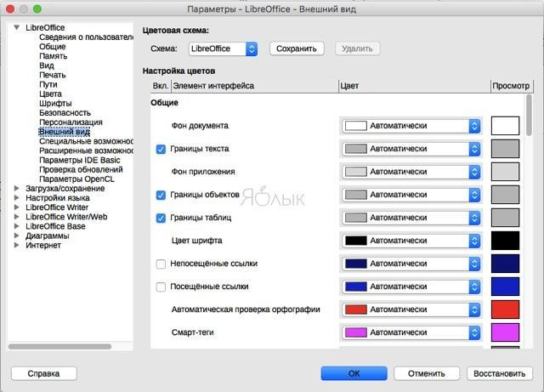544x392 pixels.
Task: Click the Просмотр column header
Action: tap(511, 86)
